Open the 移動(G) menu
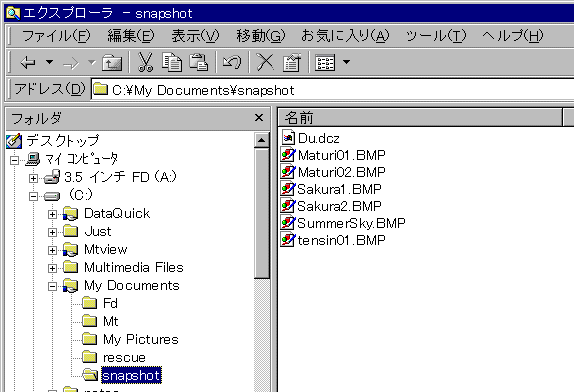Viewport: 574px width, 392px height. pyautogui.click(x=260, y=36)
